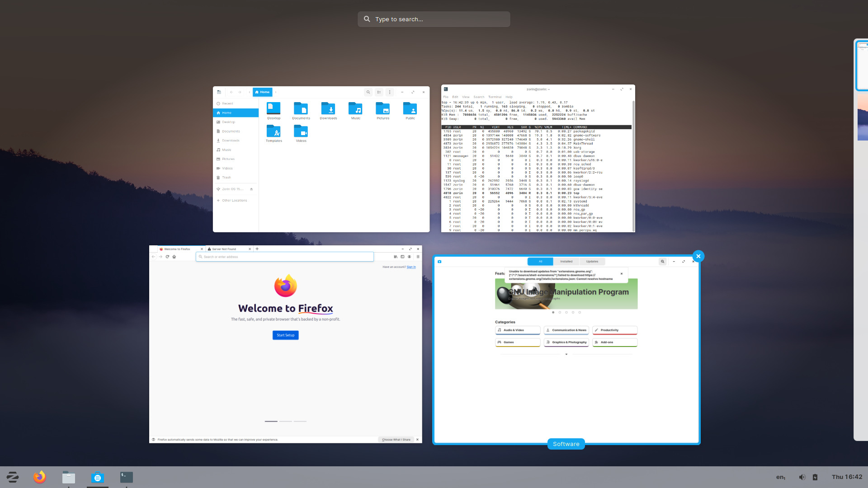Expand the Zorin OS drive eject area in sidebar
The image size is (868, 488).
(x=252, y=189)
